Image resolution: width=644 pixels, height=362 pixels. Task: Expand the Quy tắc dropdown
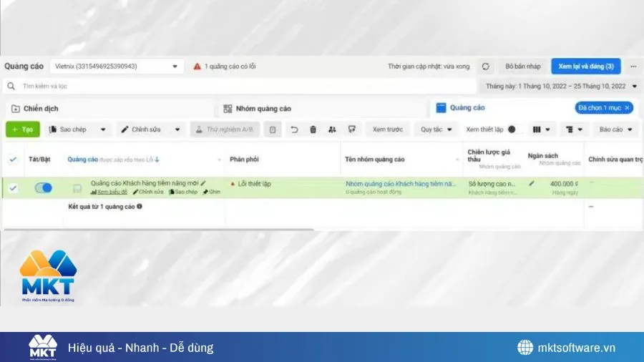coord(436,129)
